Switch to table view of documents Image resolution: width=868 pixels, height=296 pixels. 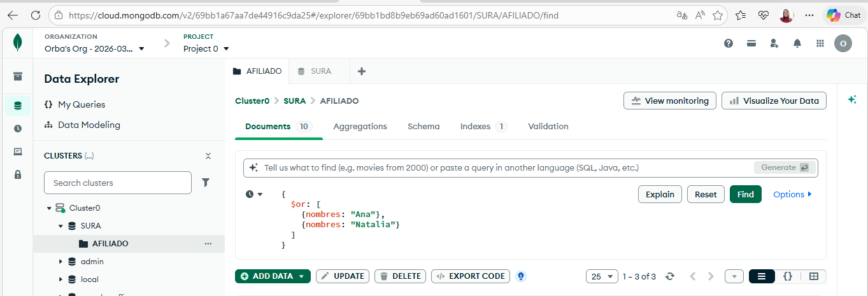click(x=813, y=276)
